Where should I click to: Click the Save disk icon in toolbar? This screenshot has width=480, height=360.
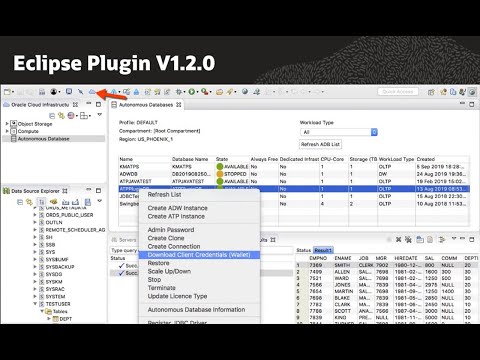pos(42,92)
